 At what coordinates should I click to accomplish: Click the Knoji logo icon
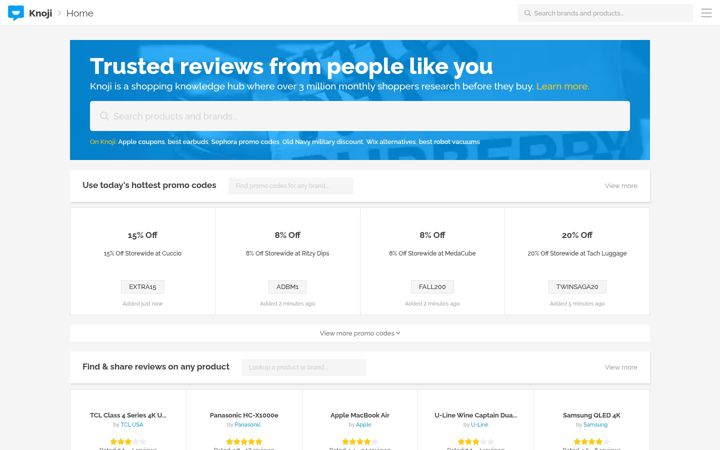(x=16, y=13)
